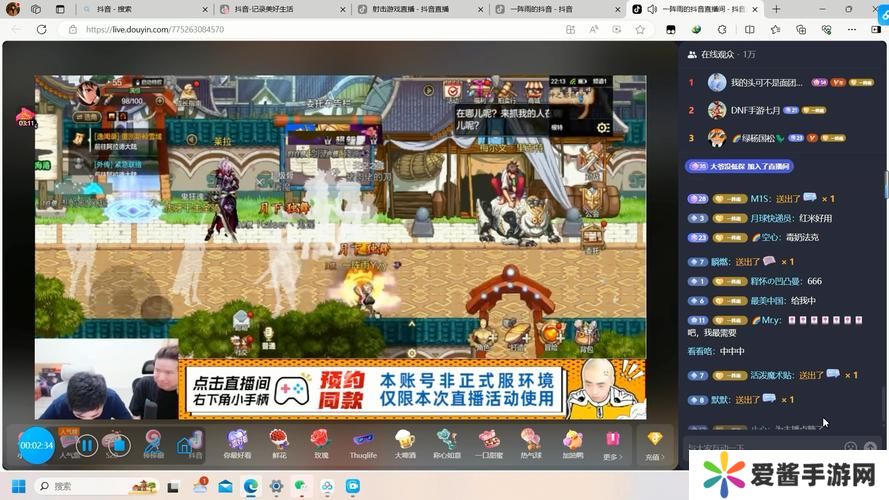Open the 充值 recharge diamond
This screenshot has height=500, width=889.
click(x=655, y=443)
